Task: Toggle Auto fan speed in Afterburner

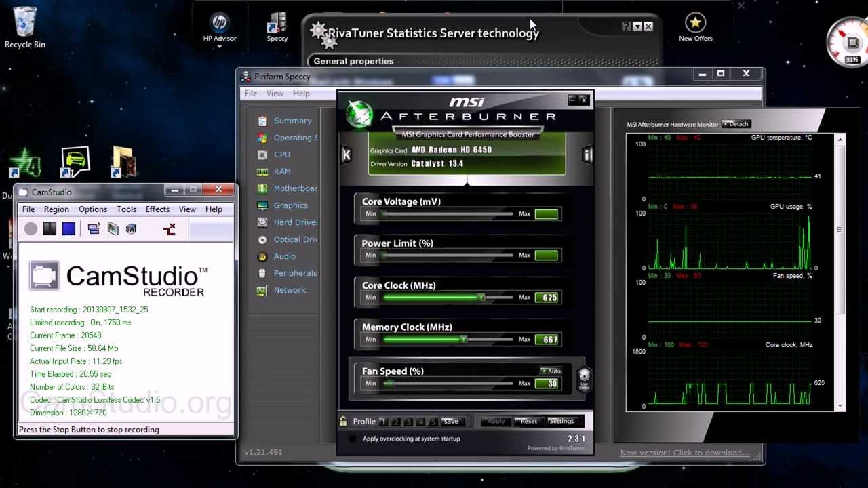Action: point(551,371)
